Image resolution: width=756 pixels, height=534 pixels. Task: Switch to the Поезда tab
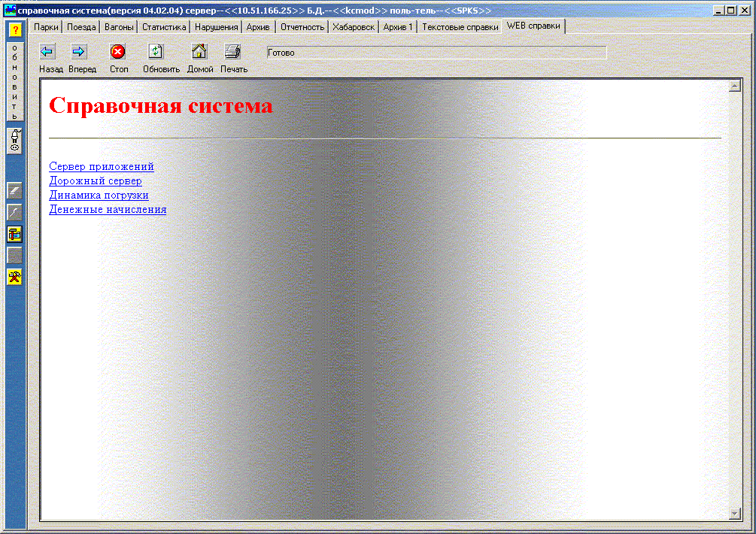coord(81,27)
